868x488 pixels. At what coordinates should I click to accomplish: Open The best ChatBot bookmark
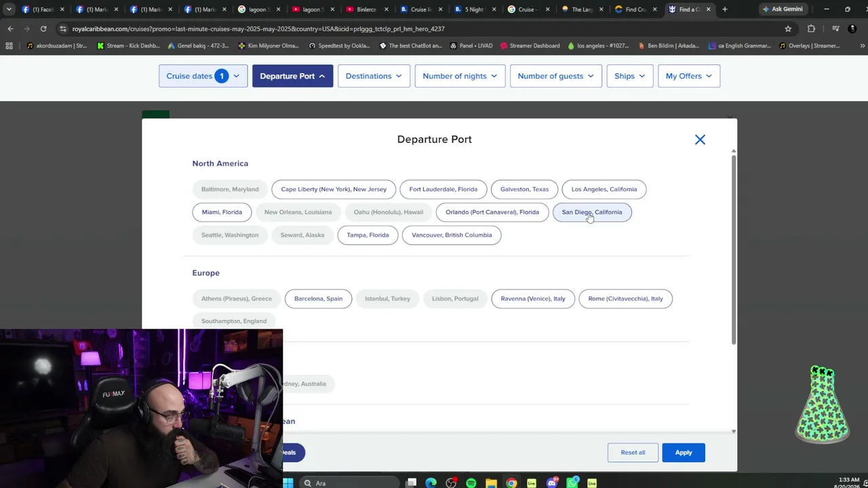pos(410,46)
